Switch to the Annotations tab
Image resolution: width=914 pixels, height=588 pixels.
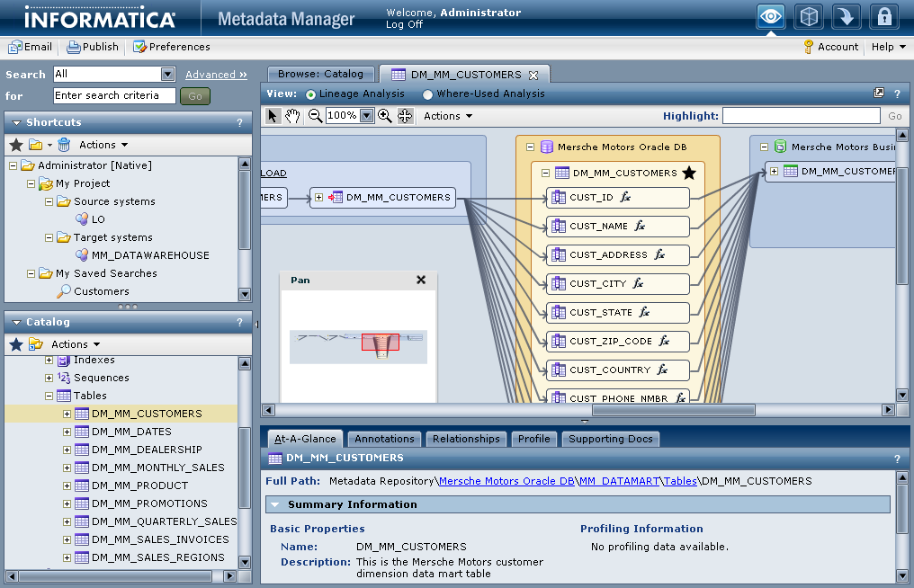click(x=384, y=439)
